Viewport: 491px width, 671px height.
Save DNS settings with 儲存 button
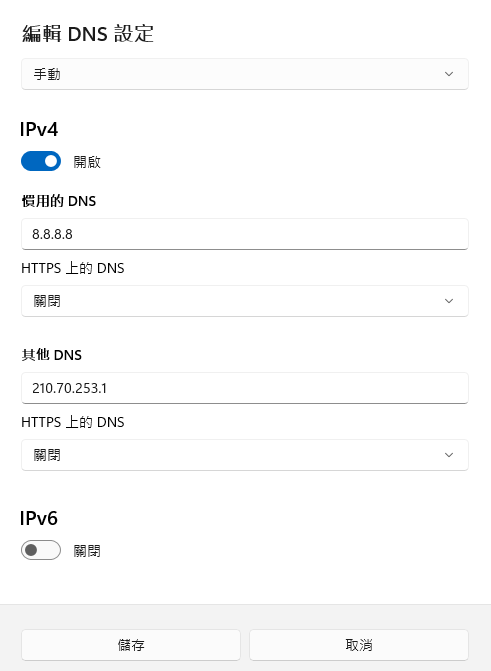tap(131, 645)
